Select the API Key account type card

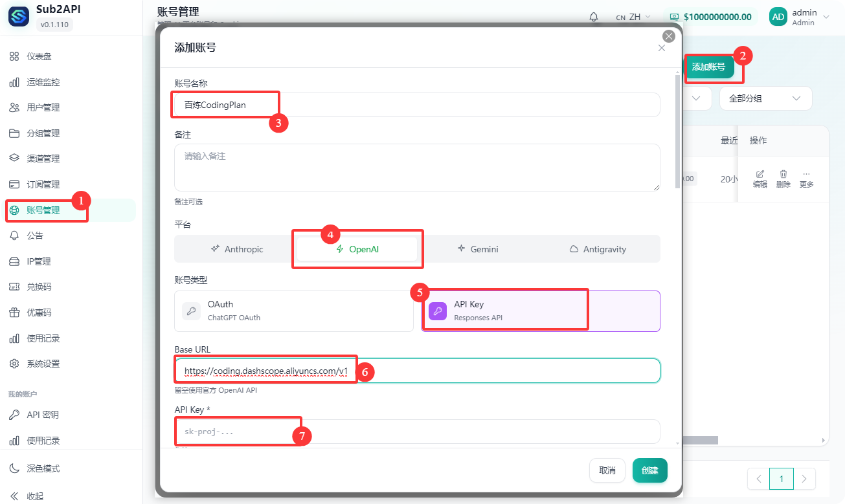click(540, 311)
